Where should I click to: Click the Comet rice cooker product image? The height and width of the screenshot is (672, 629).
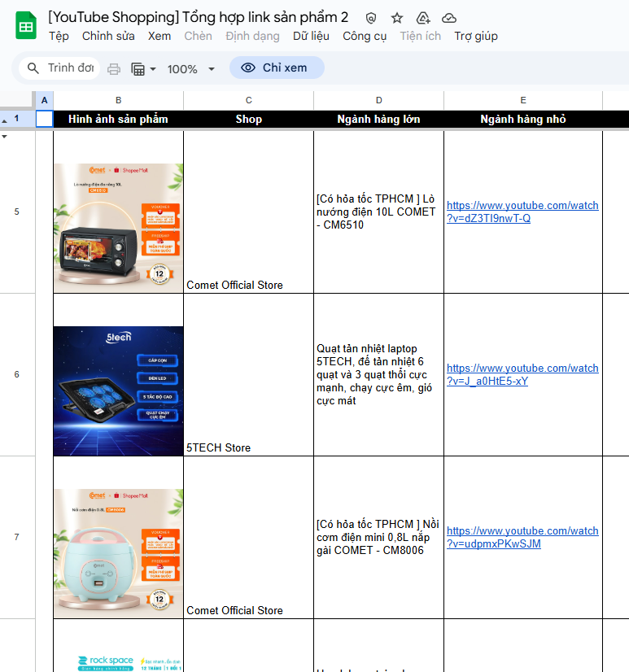tap(118, 553)
